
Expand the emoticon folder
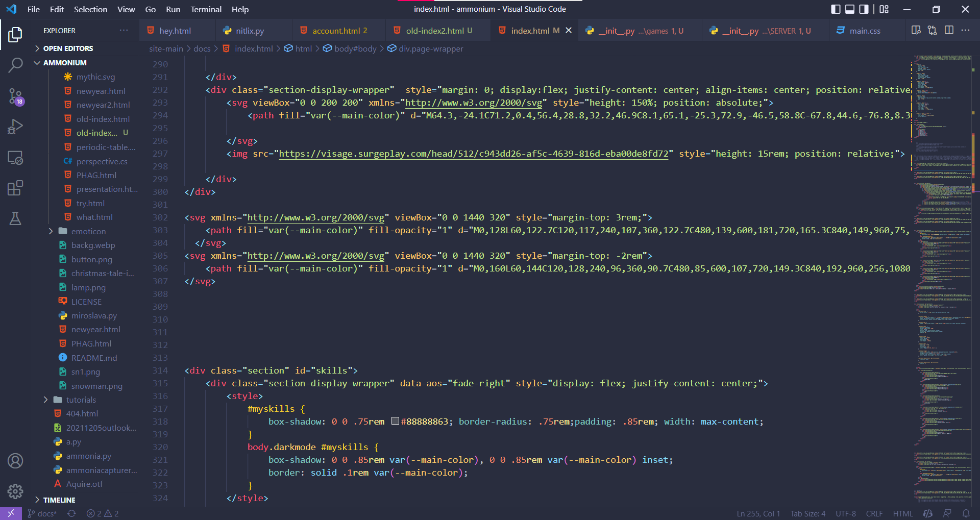click(88, 231)
